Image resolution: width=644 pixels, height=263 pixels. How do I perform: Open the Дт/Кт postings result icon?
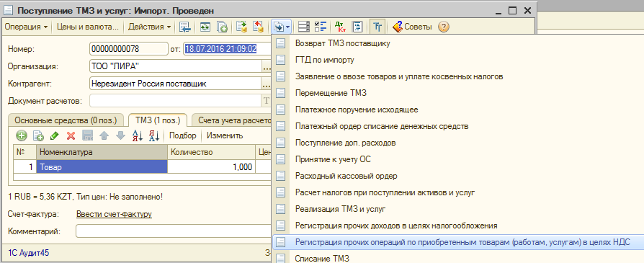click(x=341, y=27)
